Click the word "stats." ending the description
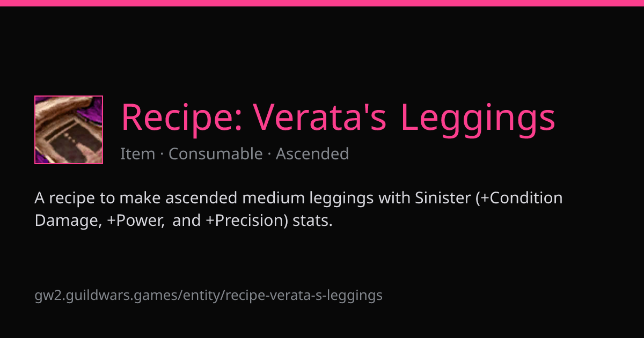The width and height of the screenshot is (644, 338). pos(313,221)
